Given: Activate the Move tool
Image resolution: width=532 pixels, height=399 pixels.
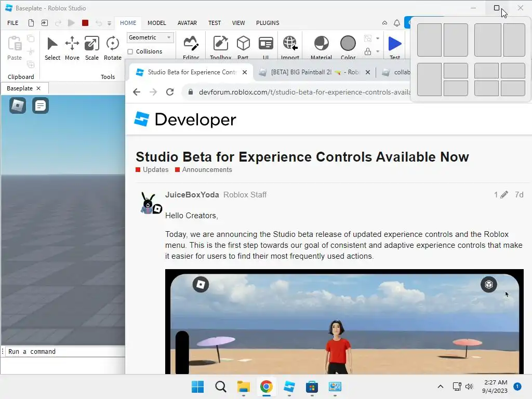Looking at the screenshot, I should point(72,48).
